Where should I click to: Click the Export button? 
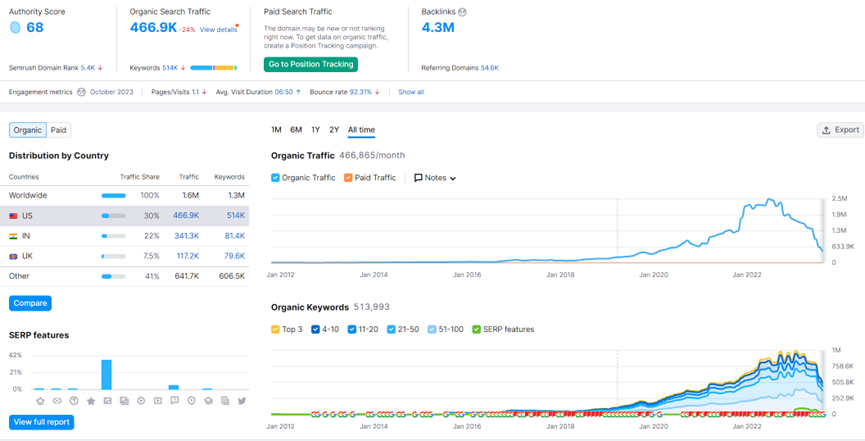tap(839, 130)
